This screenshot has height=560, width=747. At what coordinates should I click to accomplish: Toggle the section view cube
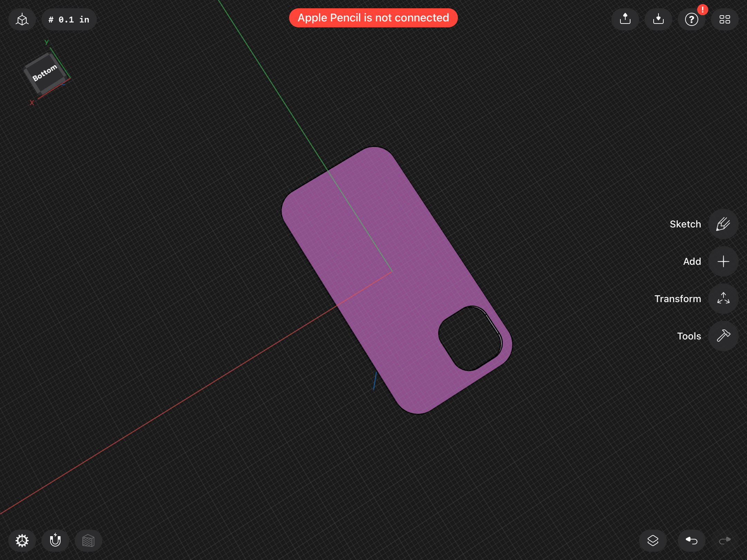pyautogui.click(x=88, y=540)
